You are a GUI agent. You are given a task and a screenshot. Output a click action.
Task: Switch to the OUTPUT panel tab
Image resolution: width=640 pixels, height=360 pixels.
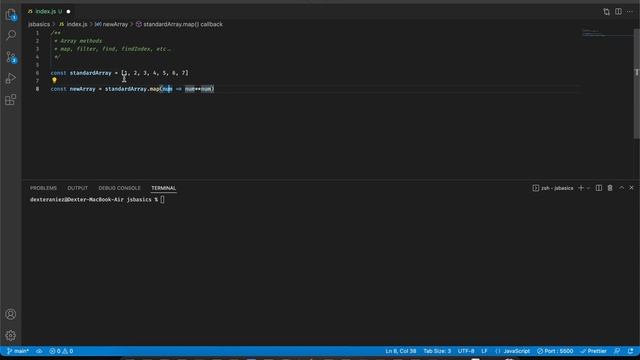pyautogui.click(x=78, y=188)
